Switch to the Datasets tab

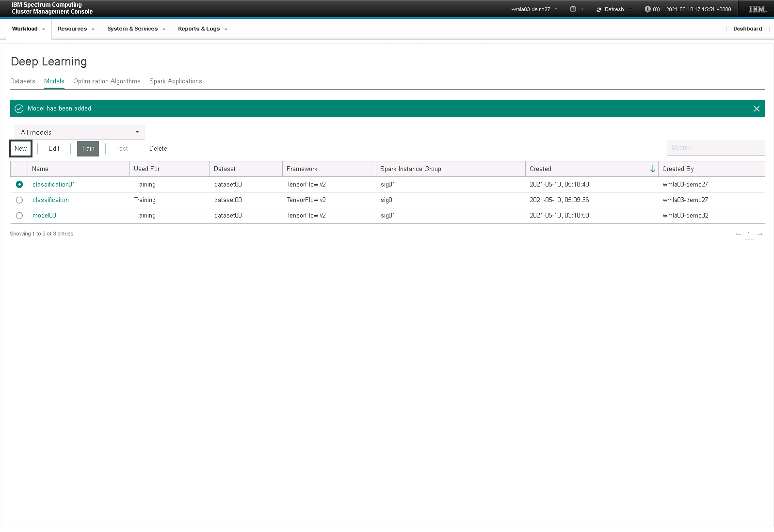(x=23, y=81)
